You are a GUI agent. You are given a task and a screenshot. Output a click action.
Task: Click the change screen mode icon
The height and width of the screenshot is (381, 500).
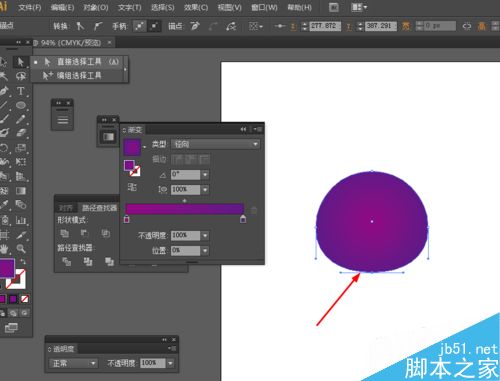(11, 328)
